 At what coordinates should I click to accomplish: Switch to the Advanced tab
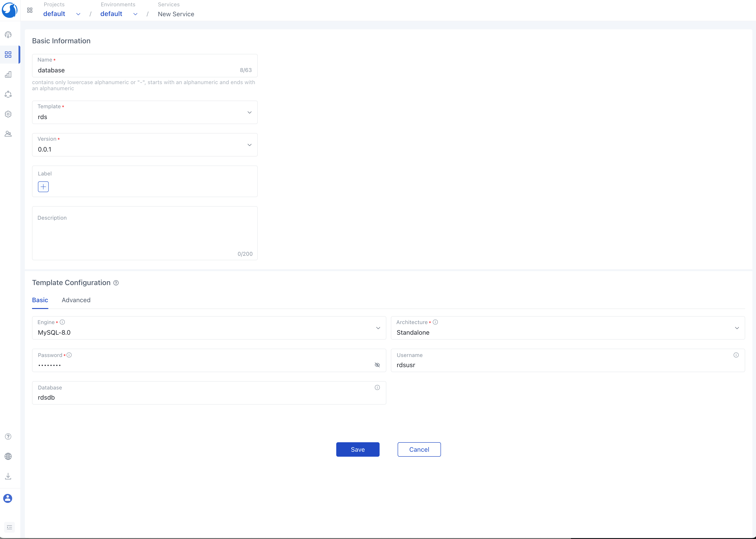point(76,300)
